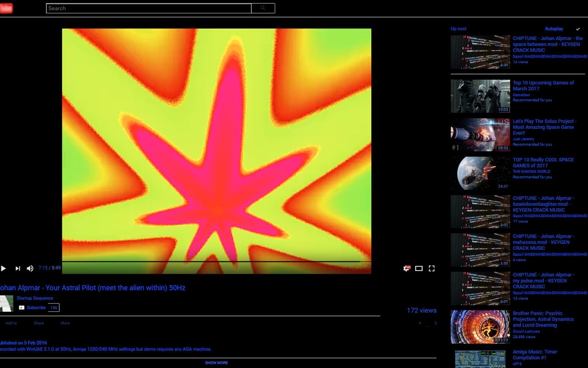The width and height of the screenshot is (588, 368).
Task: Click the Brother Panic video thumbnail
Action: [481, 327]
